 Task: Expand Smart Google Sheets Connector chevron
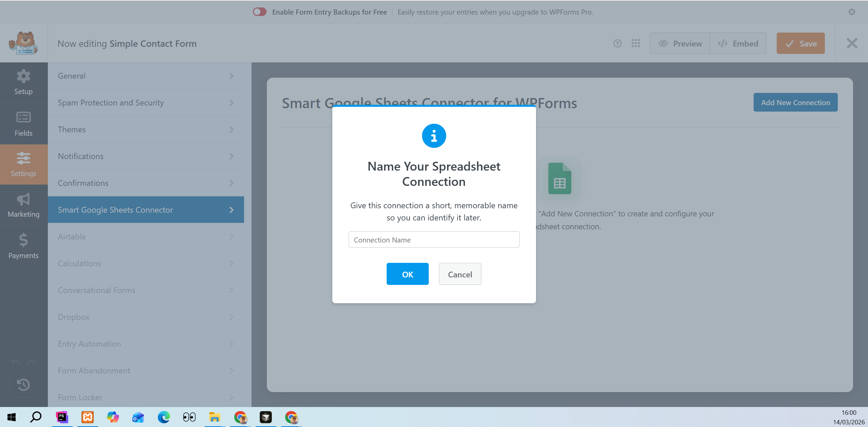(x=231, y=210)
